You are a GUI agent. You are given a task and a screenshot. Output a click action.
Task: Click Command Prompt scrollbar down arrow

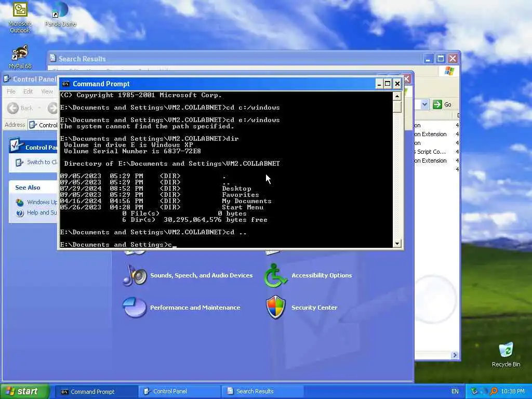point(397,244)
